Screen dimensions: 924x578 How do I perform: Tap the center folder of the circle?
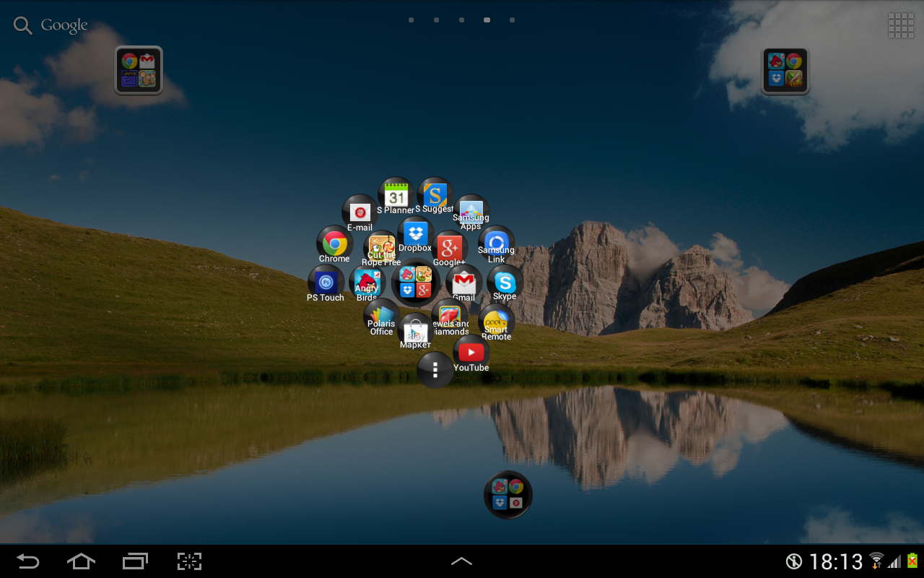point(416,283)
